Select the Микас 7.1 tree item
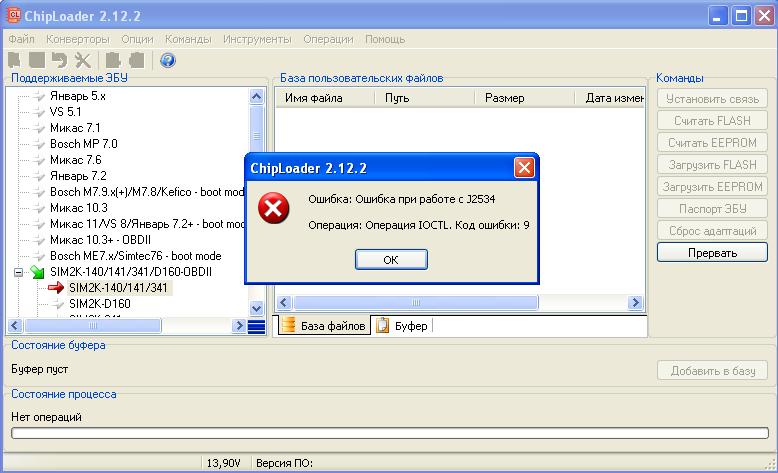 [75, 128]
